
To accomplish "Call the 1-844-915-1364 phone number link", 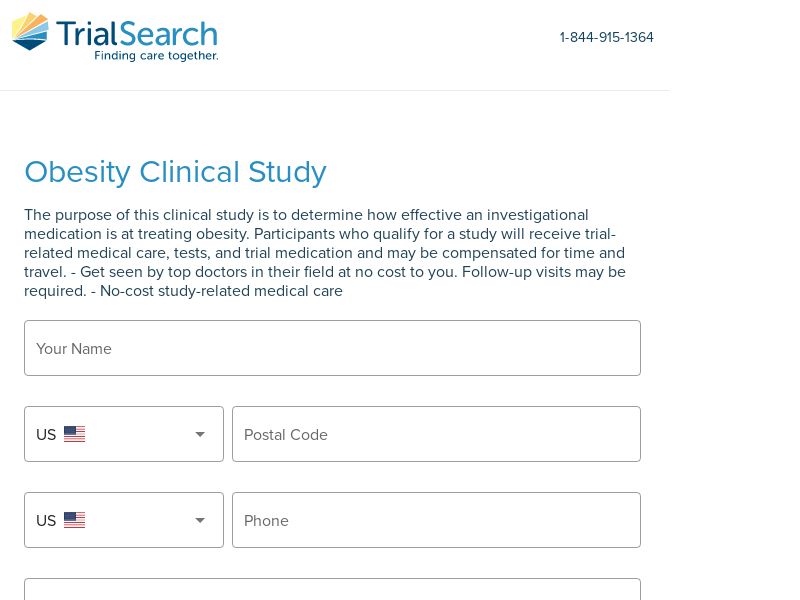I will coord(607,37).
